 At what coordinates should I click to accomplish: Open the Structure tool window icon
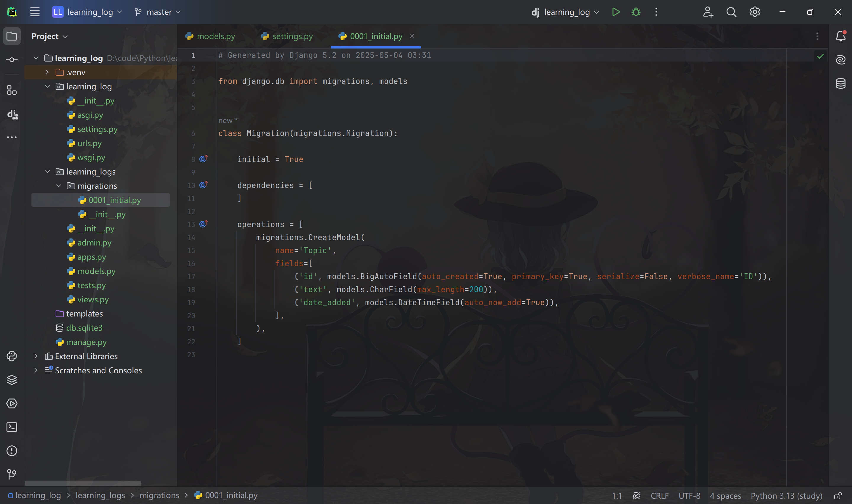(12, 90)
